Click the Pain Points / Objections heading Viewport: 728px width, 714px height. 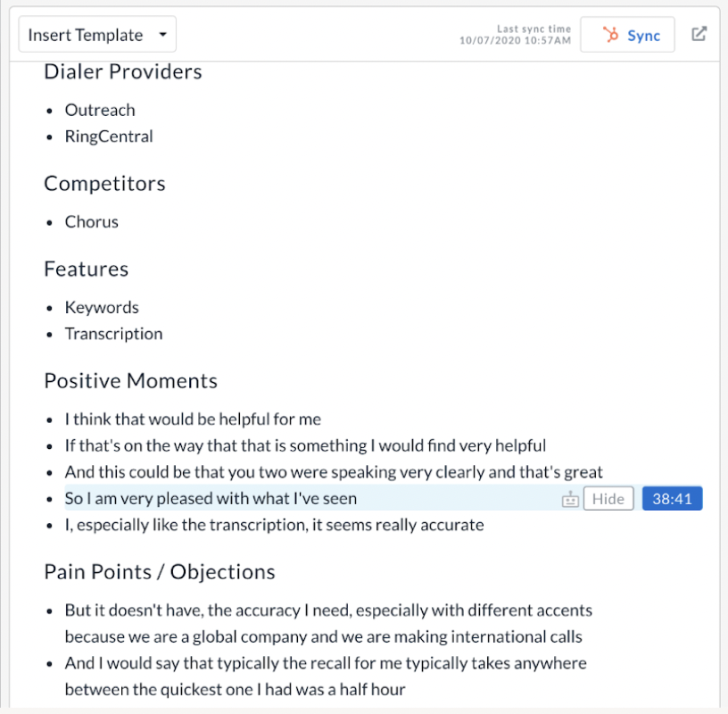pyautogui.click(x=159, y=572)
